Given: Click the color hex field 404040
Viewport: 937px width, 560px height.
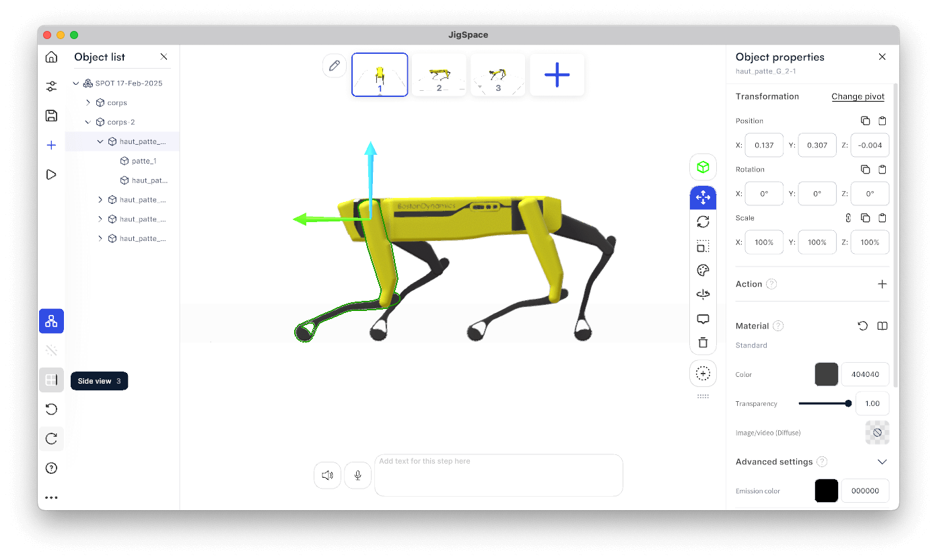Looking at the screenshot, I should [865, 374].
